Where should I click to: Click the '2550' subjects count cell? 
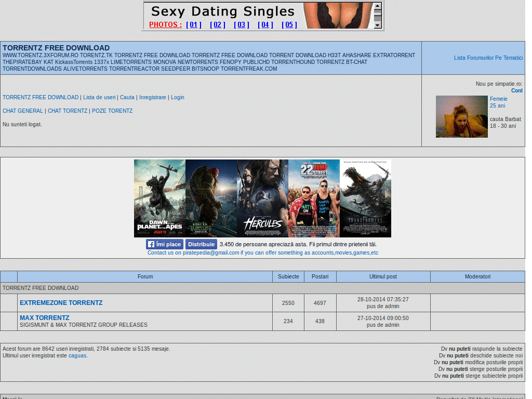pyautogui.click(x=288, y=303)
